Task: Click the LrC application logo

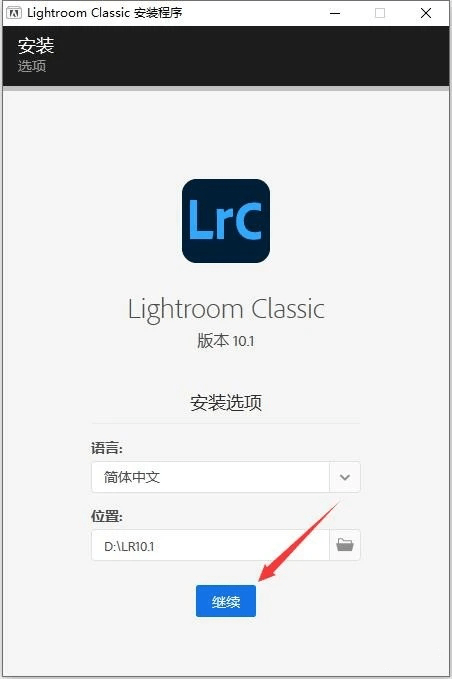Action: click(226, 221)
